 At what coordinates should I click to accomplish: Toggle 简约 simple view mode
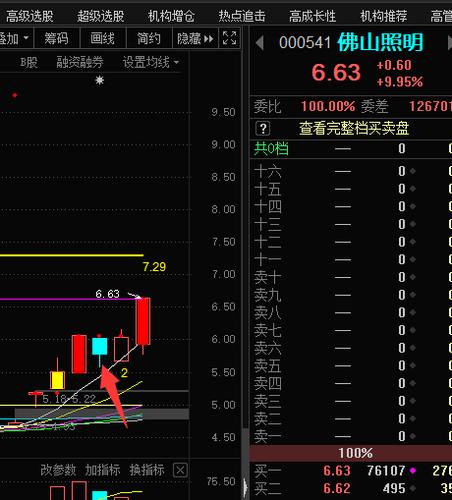coord(149,39)
